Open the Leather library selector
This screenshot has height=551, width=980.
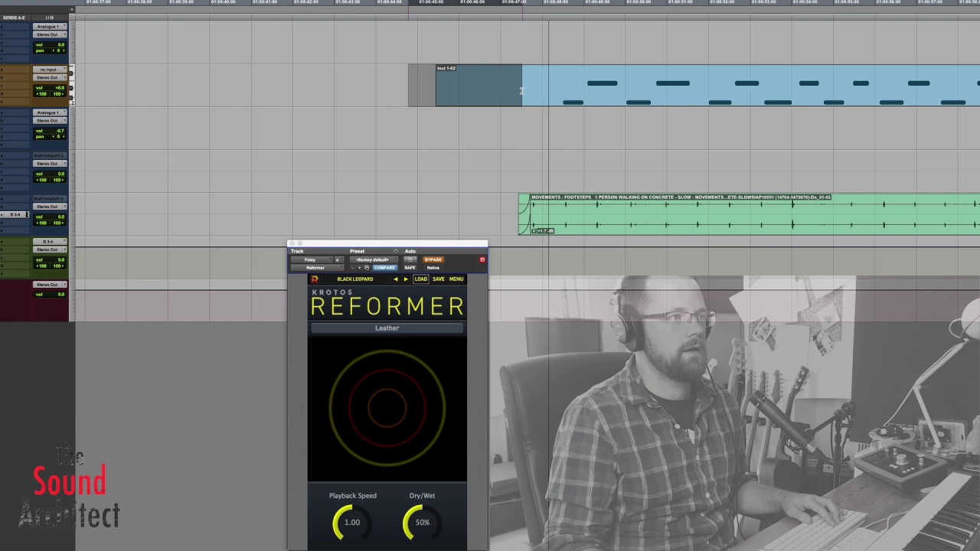tap(387, 328)
